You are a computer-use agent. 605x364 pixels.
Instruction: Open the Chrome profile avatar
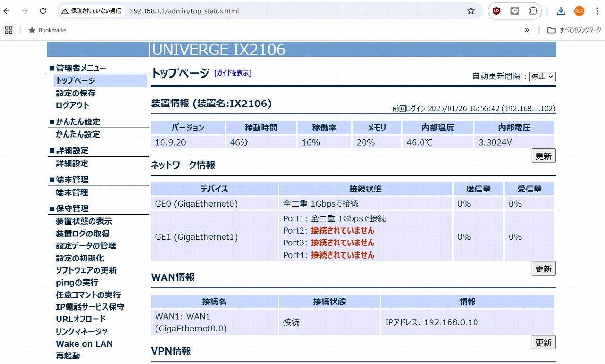pos(579,11)
